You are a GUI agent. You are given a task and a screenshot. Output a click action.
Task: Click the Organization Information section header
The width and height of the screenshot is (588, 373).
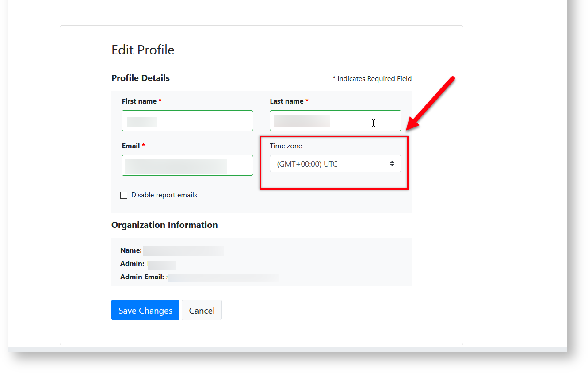click(x=164, y=225)
